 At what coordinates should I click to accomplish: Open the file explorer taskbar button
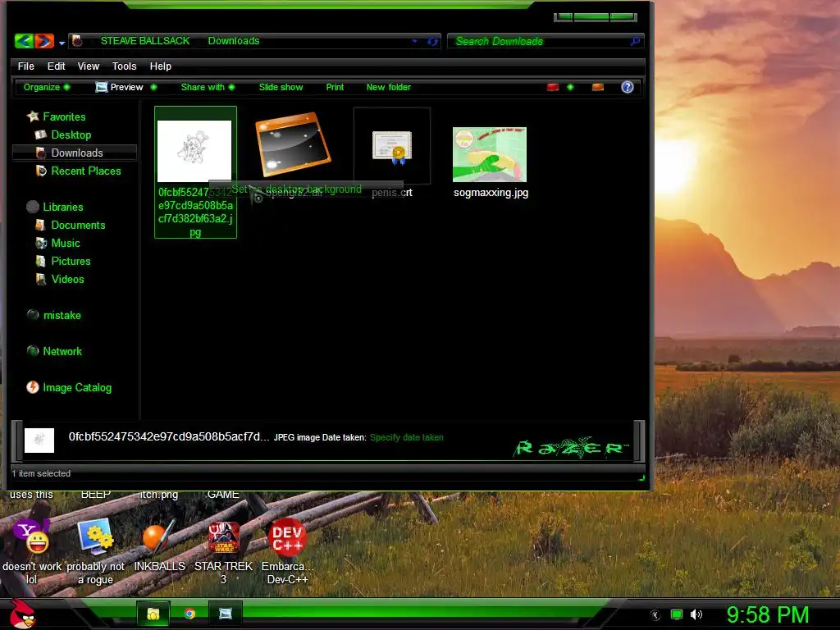click(x=153, y=614)
